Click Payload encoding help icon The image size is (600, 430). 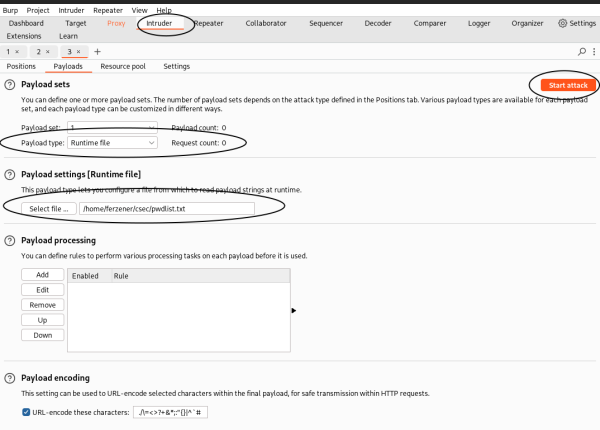10,378
